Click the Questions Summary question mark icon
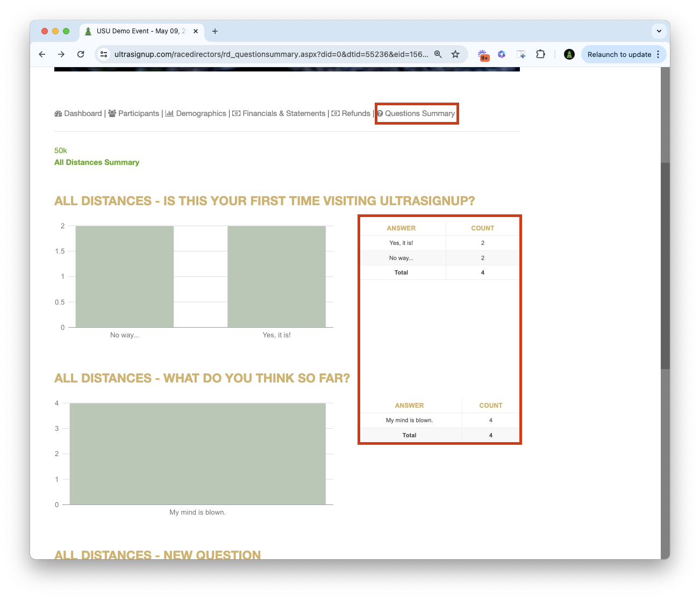The height and width of the screenshot is (599, 700). [380, 114]
